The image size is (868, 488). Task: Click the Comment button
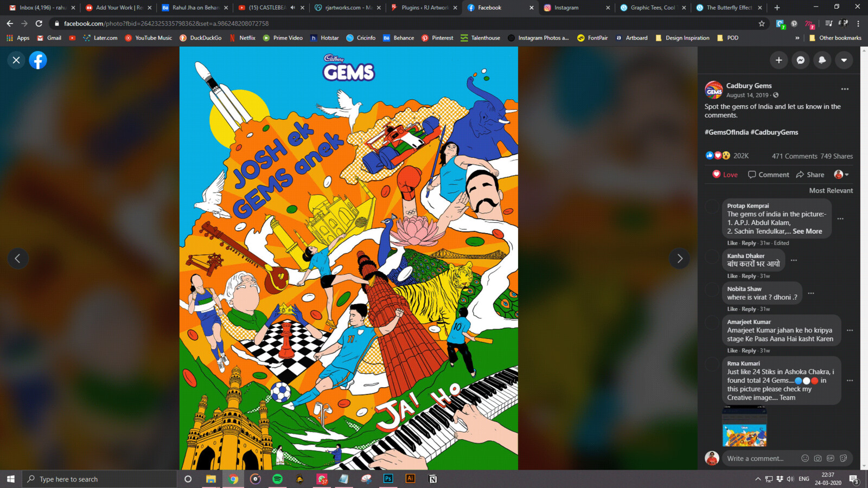(768, 175)
